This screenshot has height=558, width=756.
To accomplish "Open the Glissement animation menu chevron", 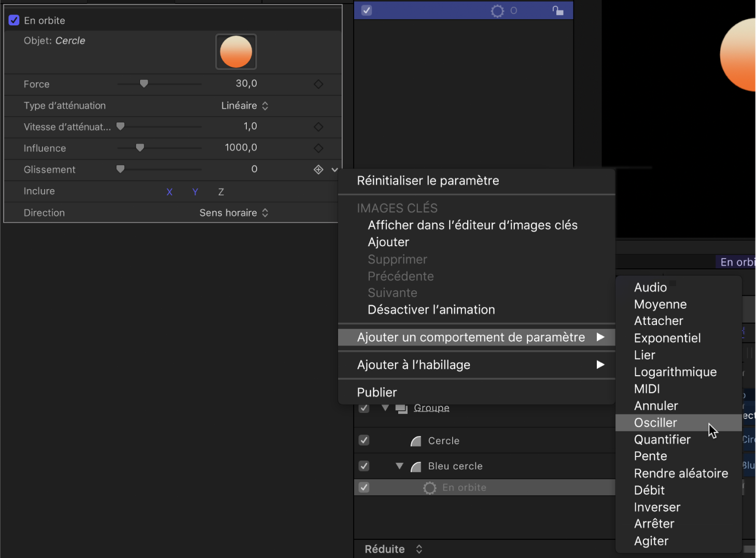I will pyautogui.click(x=334, y=169).
